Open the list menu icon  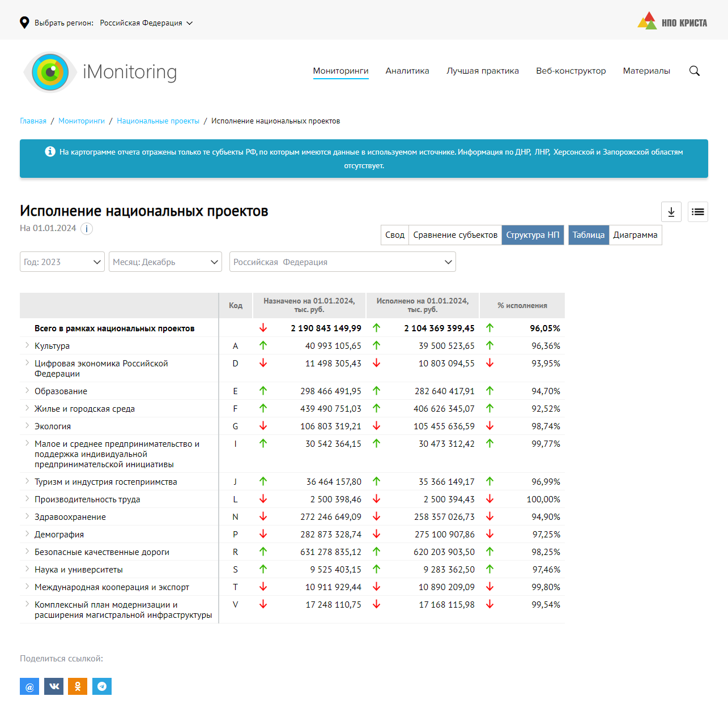pos(697,212)
